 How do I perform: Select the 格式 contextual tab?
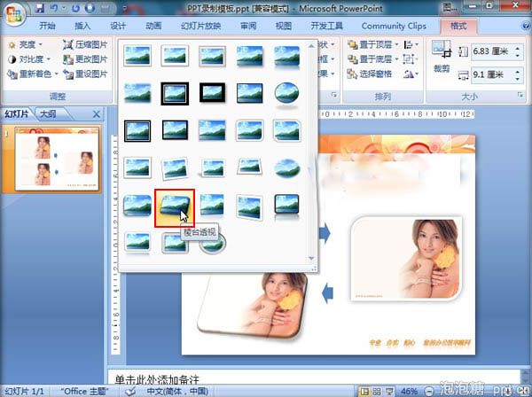[x=458, y=26]
